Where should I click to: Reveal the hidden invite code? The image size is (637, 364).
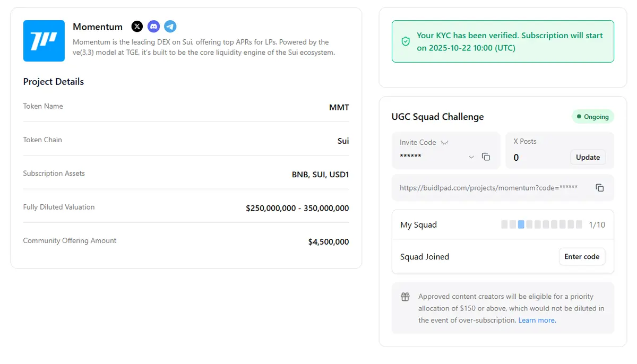click(x=445, y=143)
